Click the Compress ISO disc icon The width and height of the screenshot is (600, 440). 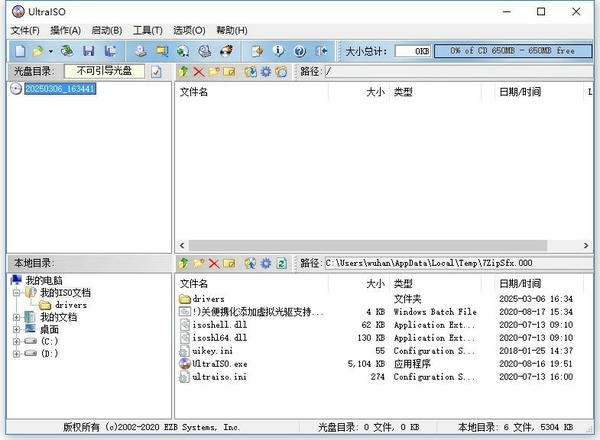coord(183,51)
